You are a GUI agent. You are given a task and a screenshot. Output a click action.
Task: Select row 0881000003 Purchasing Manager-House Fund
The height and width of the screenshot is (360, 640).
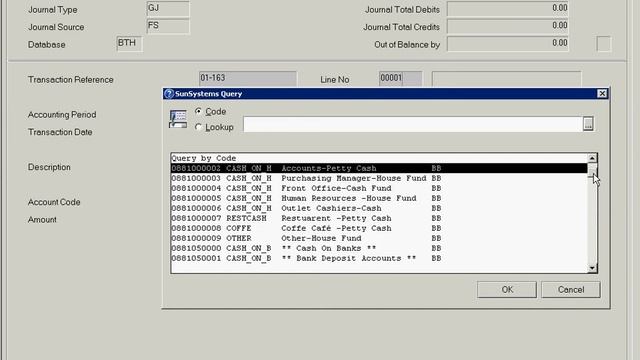click(x=379, y=178)
